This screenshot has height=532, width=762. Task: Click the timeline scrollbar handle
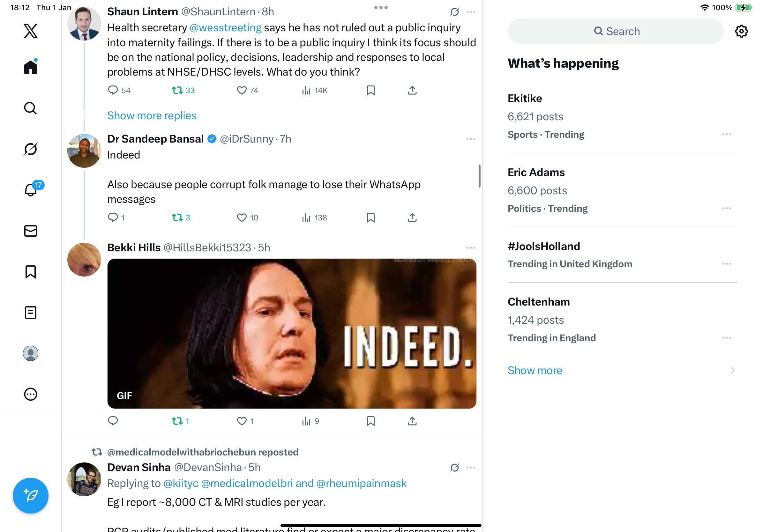click(x=479, y=176)
